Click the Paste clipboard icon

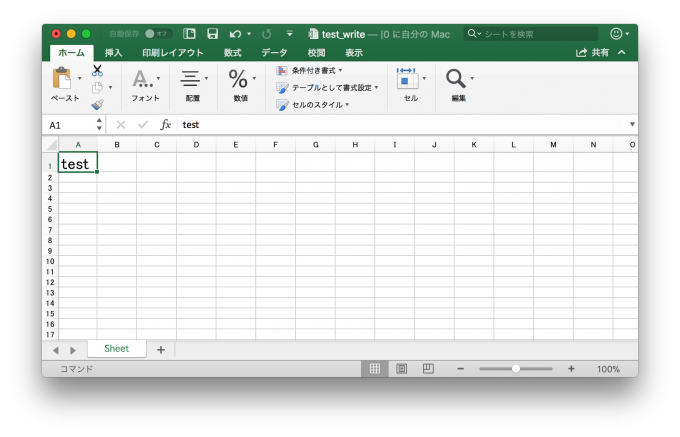(x=62, y=79)
